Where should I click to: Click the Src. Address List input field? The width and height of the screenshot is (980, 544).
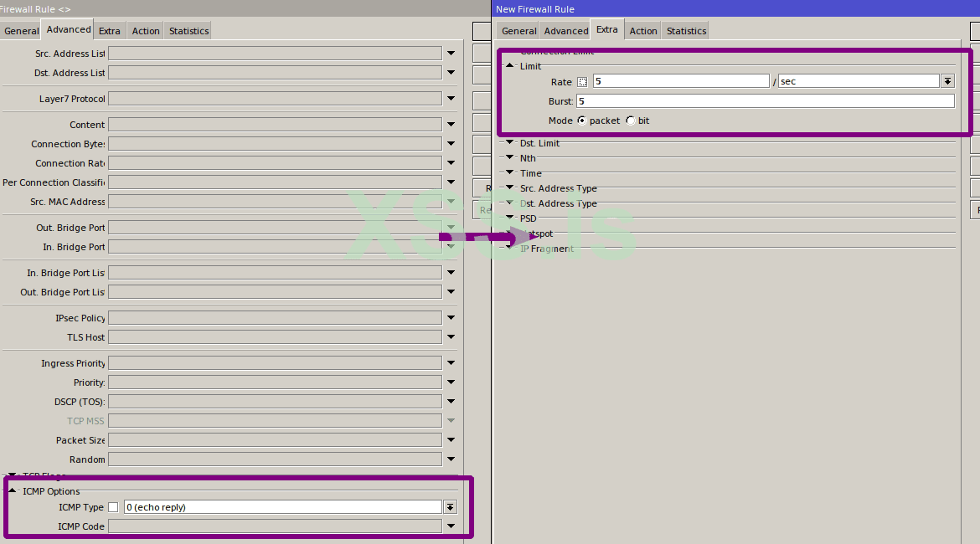click(275, 54)
